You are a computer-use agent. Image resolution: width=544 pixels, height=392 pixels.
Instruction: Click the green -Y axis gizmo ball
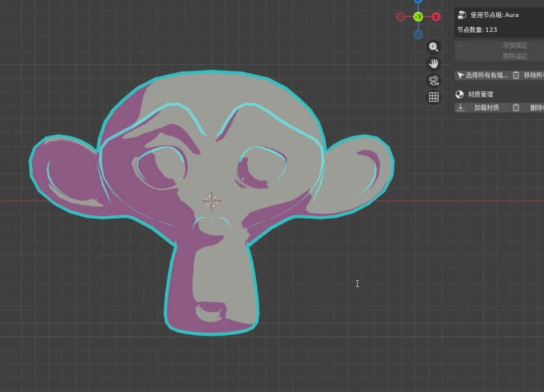coord(418,16)
